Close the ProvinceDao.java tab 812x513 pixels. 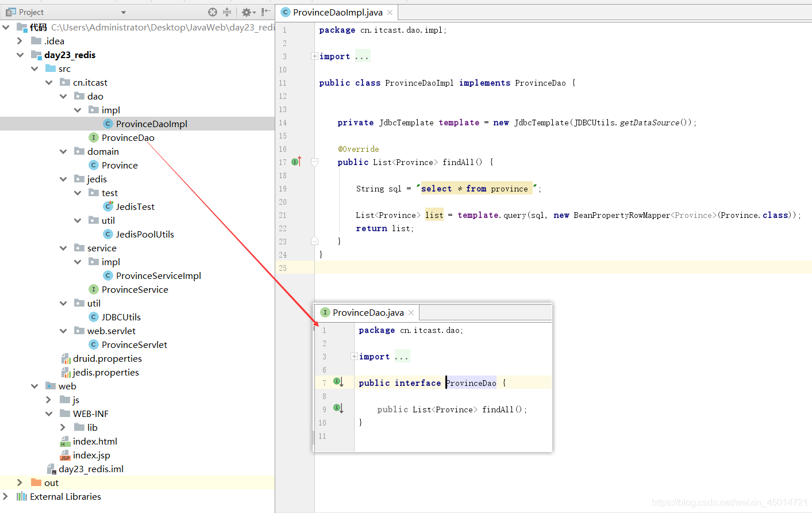pyautogui.click(x=411, y=313)
